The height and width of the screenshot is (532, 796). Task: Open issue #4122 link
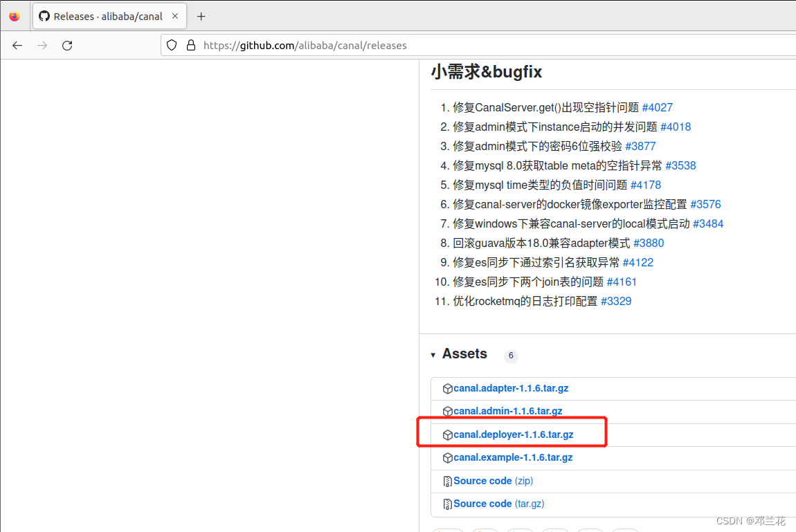click(x=638, y=263)
